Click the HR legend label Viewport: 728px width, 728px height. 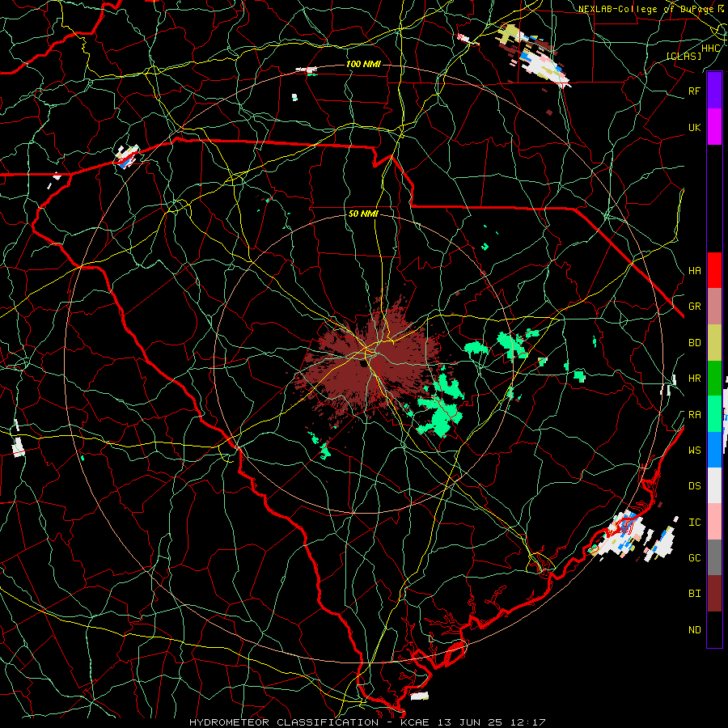click(x=694, y=379)
